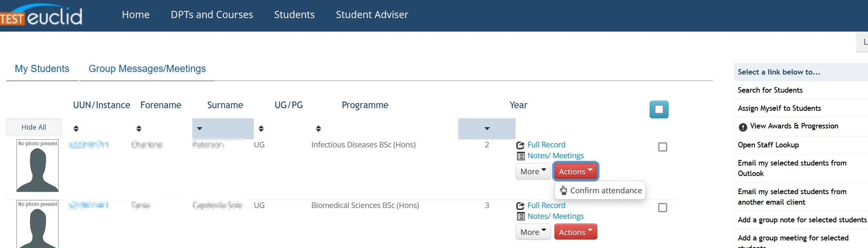Click the Test Euclid logo

coord(41,16)
